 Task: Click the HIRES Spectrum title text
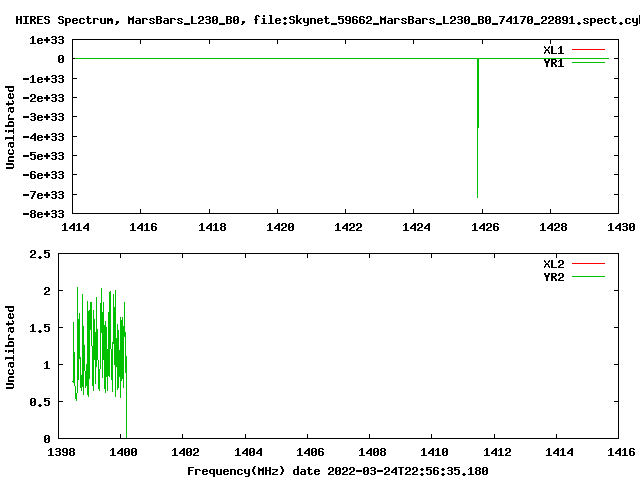pyautogui.click(x=327, y=20)
